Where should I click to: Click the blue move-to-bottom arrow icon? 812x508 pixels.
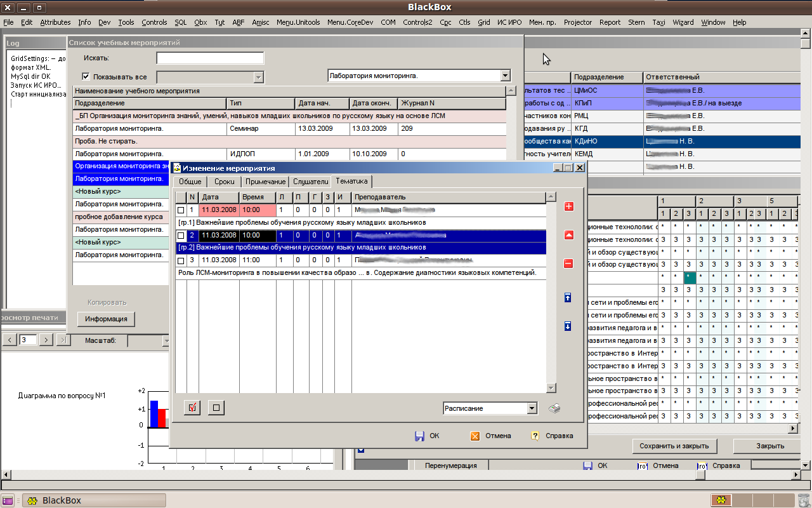coord(568,326)
